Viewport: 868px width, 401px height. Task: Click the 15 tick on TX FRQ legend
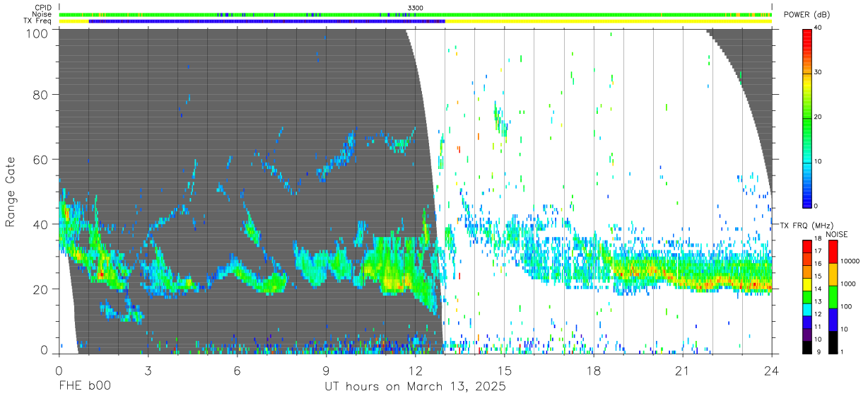(x=817, y=277)
